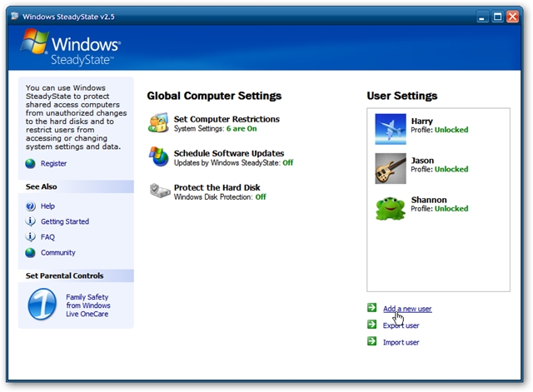The image size is (533, 392).
Task: Click the globe icon beside Community
Action: tap(30, 253)
